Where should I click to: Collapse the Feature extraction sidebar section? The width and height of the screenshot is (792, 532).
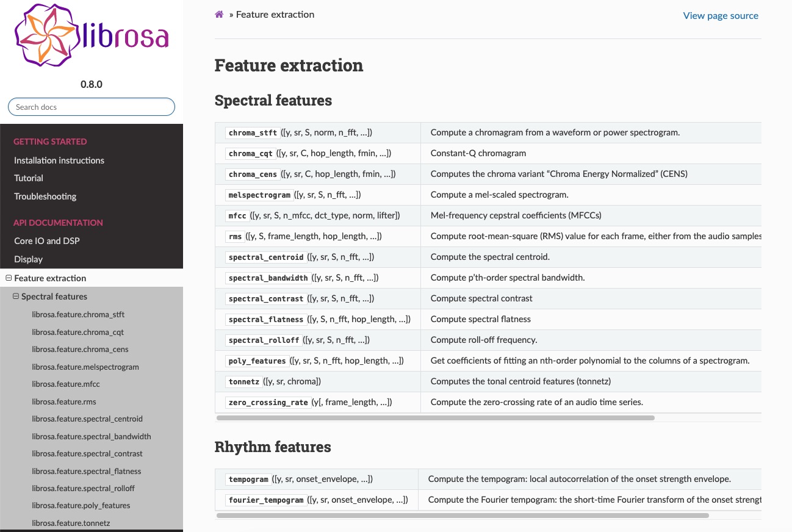click(x=9, y=278)
